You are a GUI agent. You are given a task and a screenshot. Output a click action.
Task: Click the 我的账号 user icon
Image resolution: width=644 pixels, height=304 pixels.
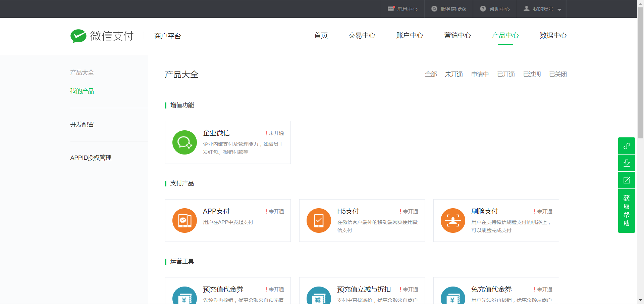[527, 9]
